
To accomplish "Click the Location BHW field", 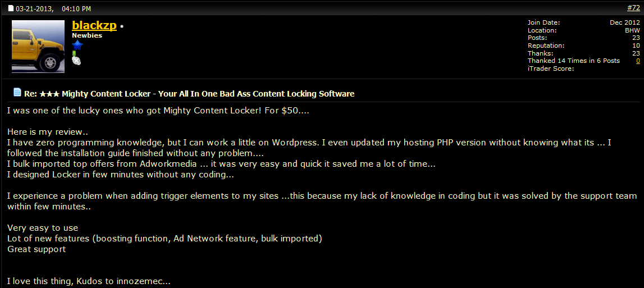I will (583, 30).
